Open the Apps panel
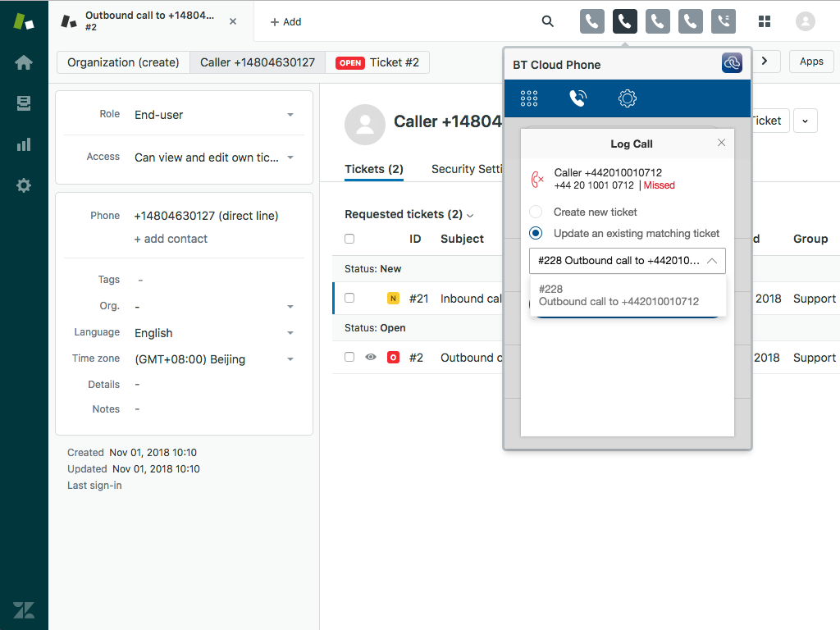Image resolution: width=840 pixels, height=630 pixels. coord(810,61)
